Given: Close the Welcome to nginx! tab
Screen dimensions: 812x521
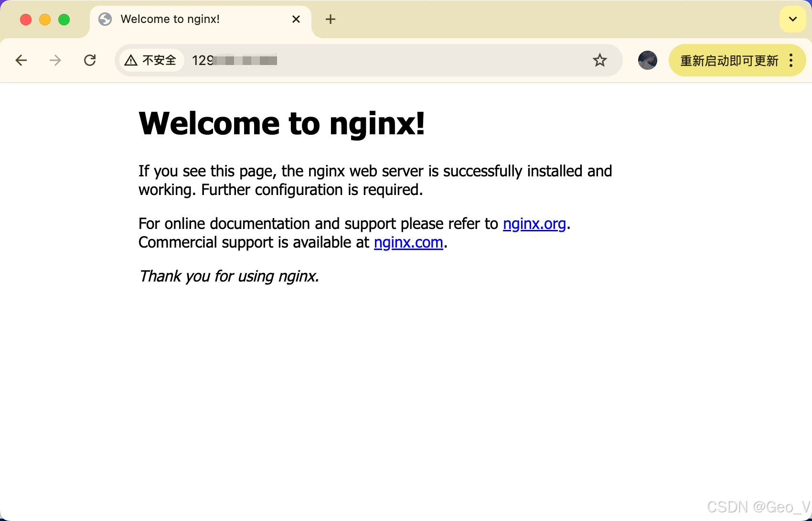Looking at the screenshot, I should [296, 19].
